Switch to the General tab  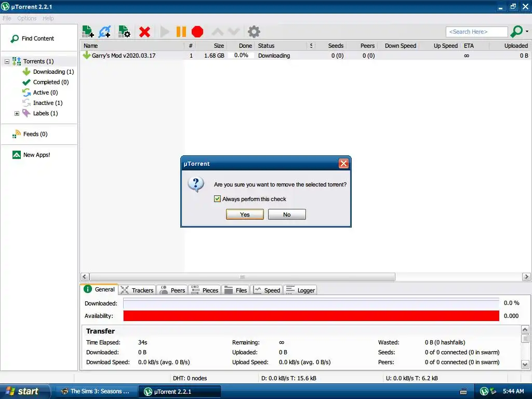click(x=99, y=289)
